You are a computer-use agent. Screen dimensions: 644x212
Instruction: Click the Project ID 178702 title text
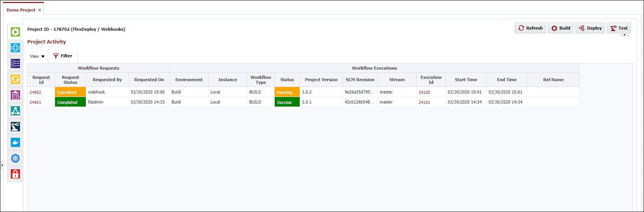click(x=76, y=29)
